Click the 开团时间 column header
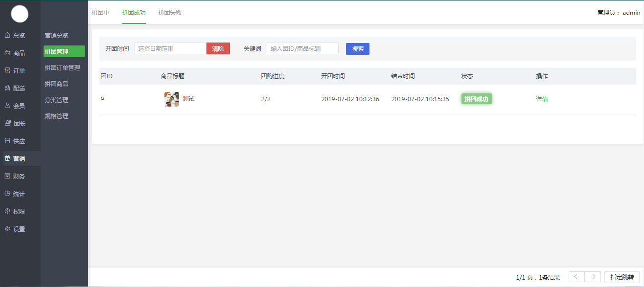Image resolution: width=644 pixels, height=287 pixels. [x=333, y=76]
